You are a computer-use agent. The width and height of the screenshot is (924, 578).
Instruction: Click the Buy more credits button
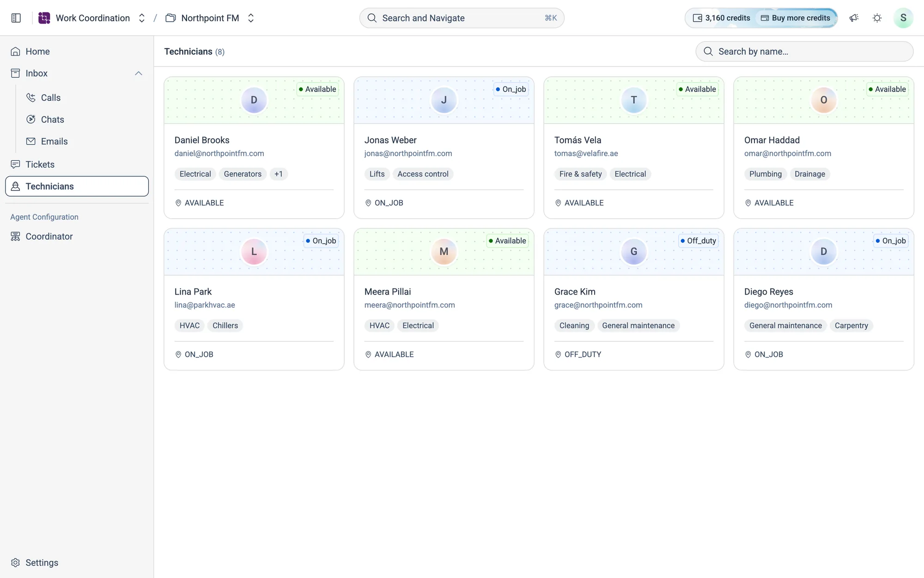796,18
